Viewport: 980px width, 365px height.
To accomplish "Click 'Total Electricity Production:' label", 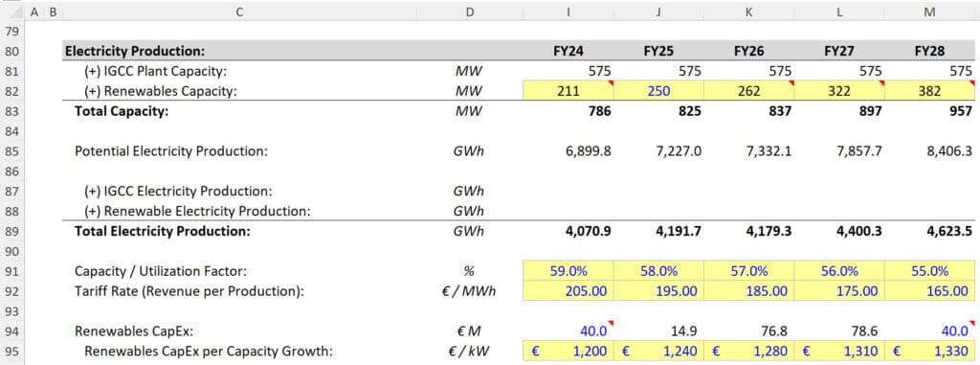I will [x=162, y=232].
